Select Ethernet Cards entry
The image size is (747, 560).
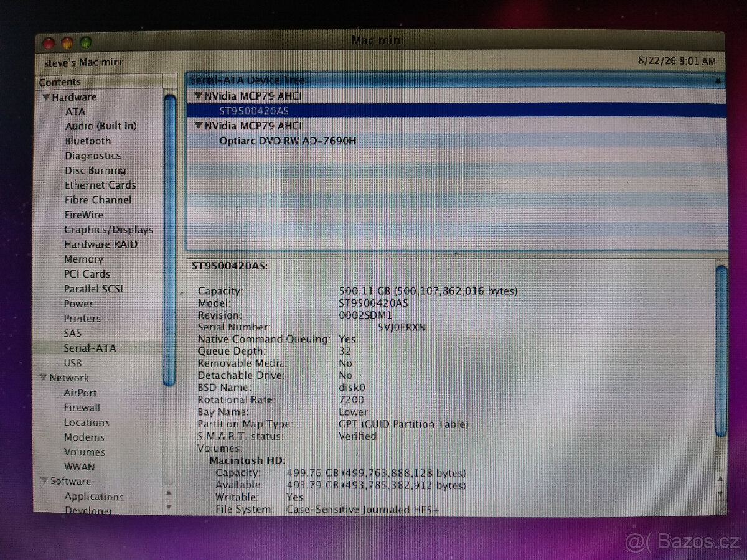tap(100, 185)
